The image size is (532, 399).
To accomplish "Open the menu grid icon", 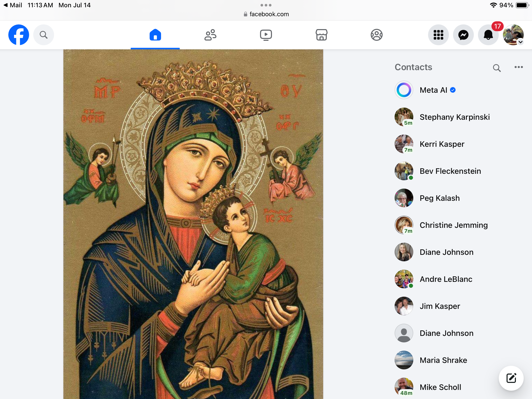I will pos(438,35).
